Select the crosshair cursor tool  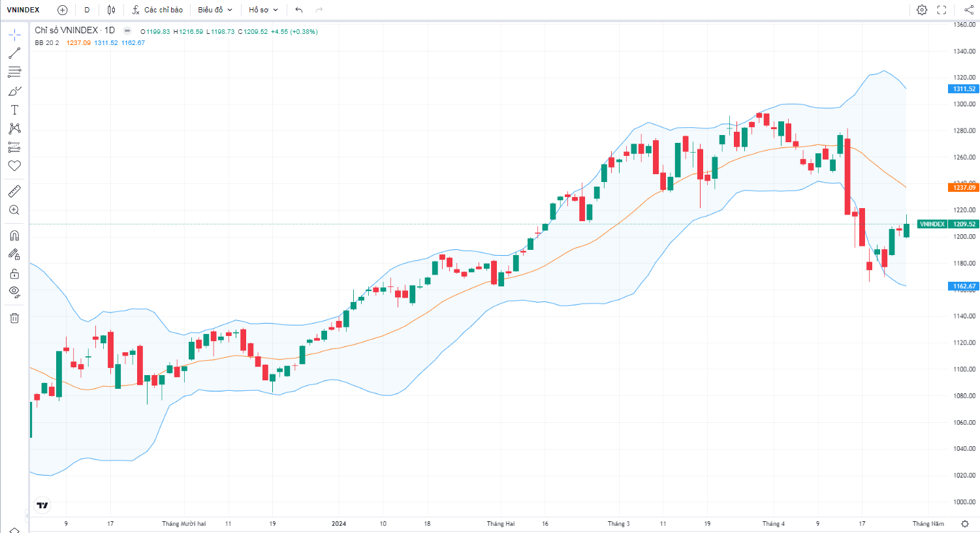(14, 35)
